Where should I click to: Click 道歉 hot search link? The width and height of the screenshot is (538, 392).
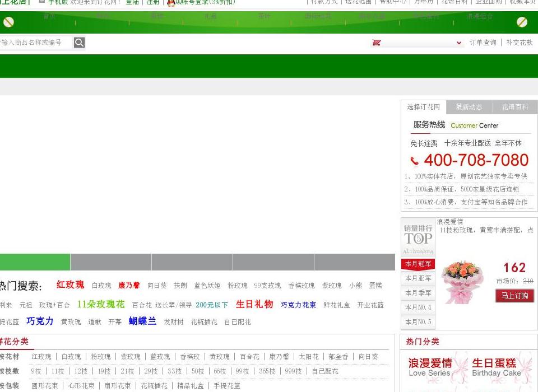[x=94, y=322]
